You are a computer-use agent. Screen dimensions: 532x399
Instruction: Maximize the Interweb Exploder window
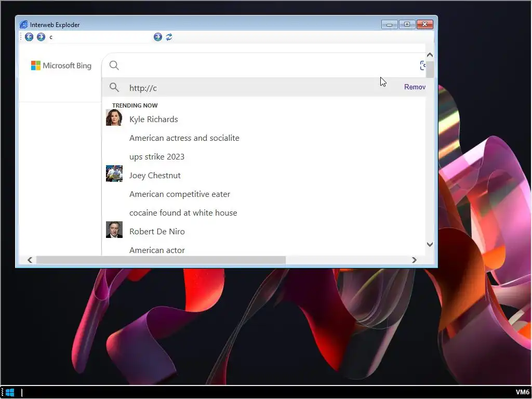(407, 24)
